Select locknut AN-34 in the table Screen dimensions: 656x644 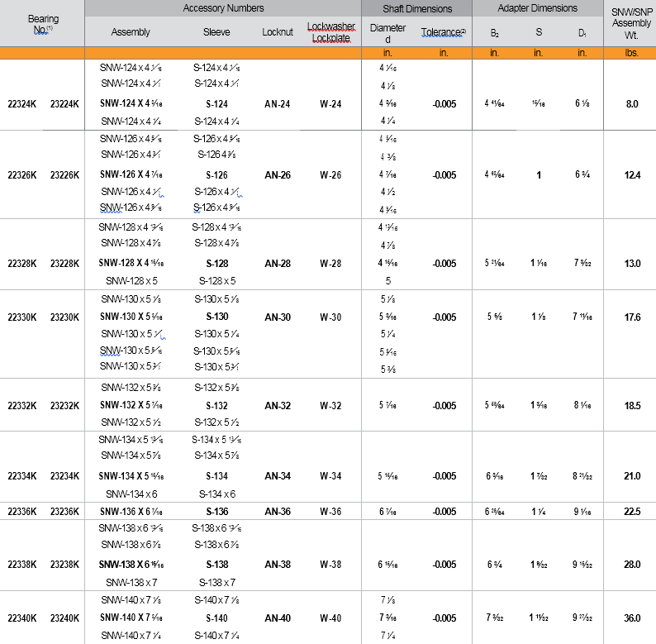tap(277, 476)
